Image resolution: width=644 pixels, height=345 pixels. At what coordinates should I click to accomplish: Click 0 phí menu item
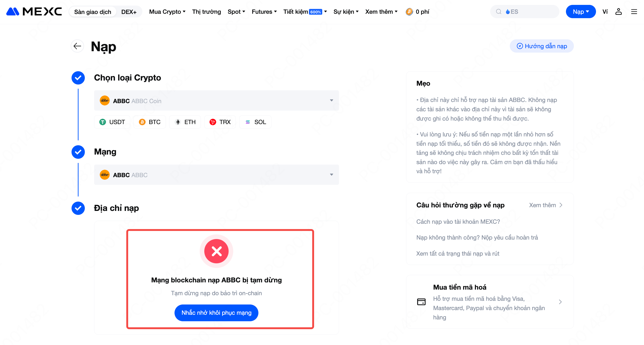point(422,11)
